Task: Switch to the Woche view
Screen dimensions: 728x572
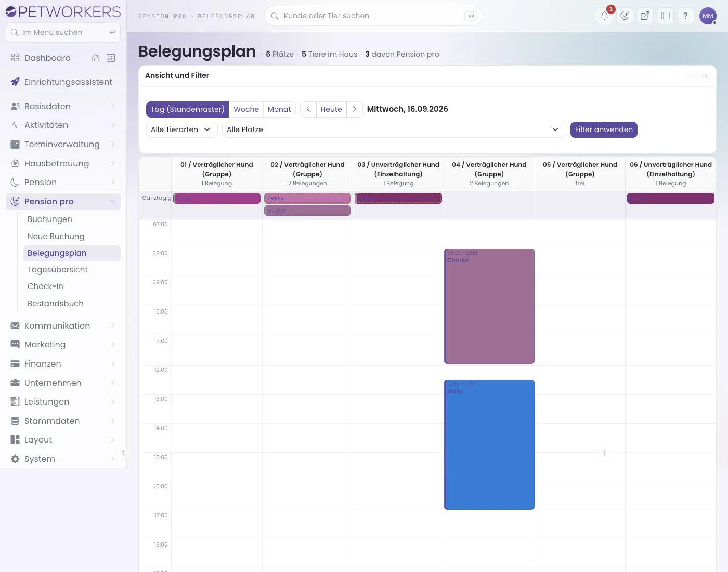Action: (246, 109)
